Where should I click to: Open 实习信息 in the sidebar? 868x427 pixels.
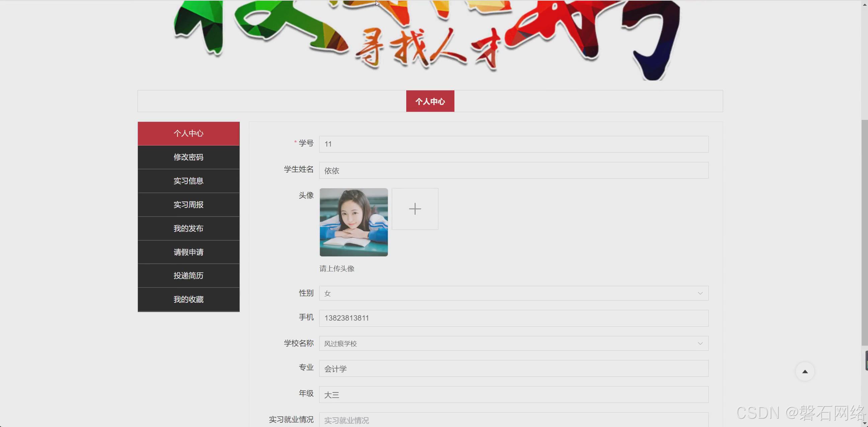188,181
